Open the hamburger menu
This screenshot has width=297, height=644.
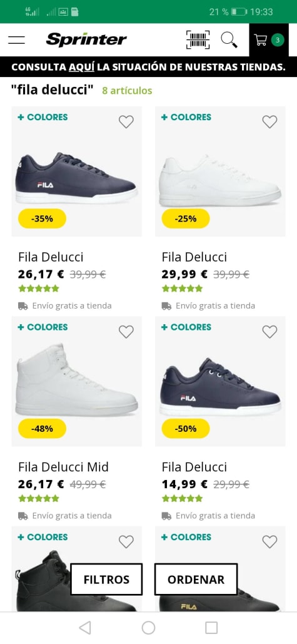16,40
